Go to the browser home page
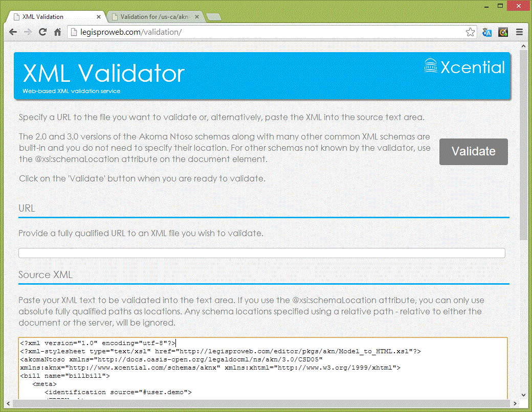This screenshot has width=532, height=412. (x=58, y=32)
